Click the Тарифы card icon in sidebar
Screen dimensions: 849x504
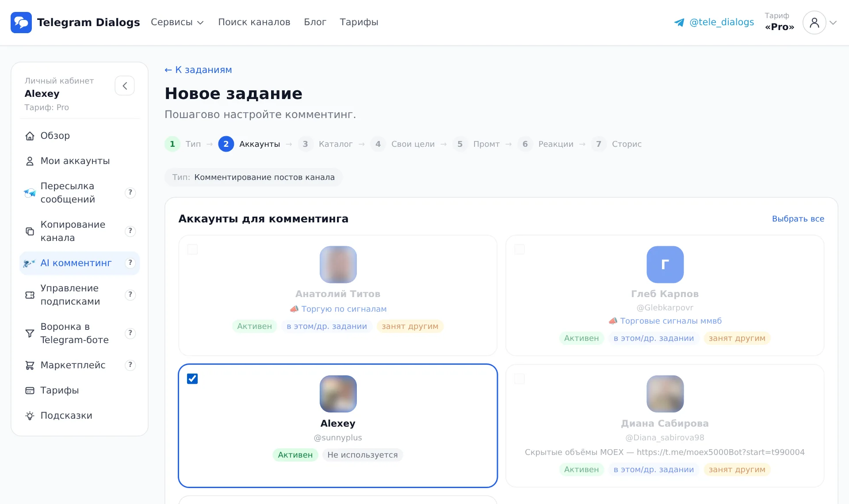coord(30,390)
